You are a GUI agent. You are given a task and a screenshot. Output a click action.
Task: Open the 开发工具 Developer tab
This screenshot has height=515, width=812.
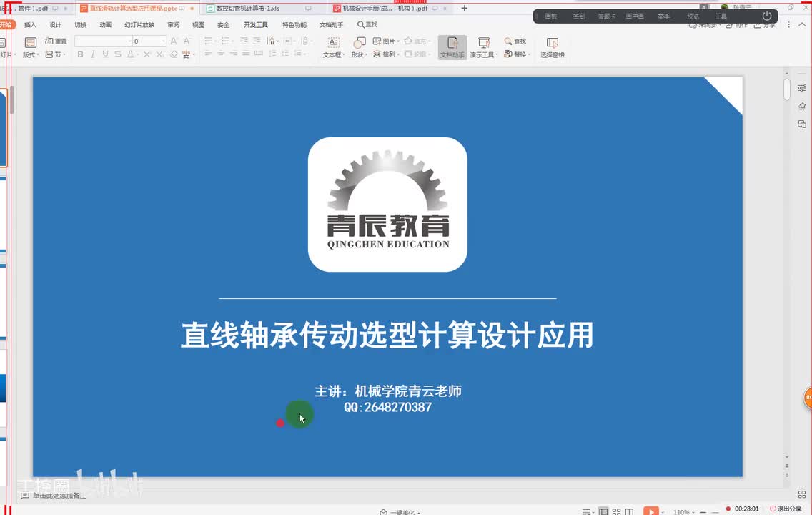click(256, 24)
